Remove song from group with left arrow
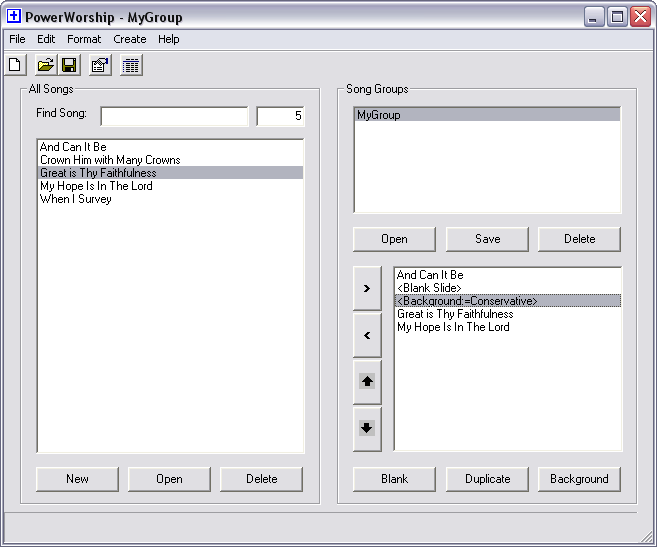This screenshot has width=657, height=547. tap(367, 335)
